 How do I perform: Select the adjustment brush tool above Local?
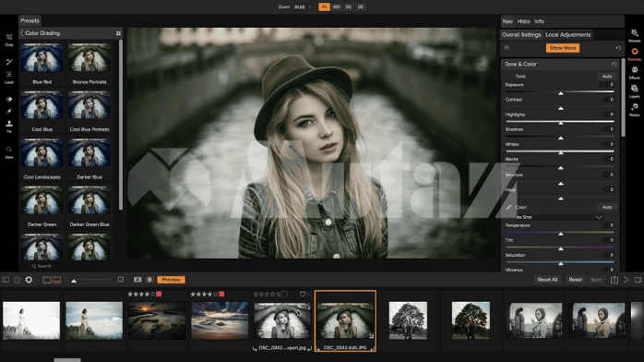9,62
